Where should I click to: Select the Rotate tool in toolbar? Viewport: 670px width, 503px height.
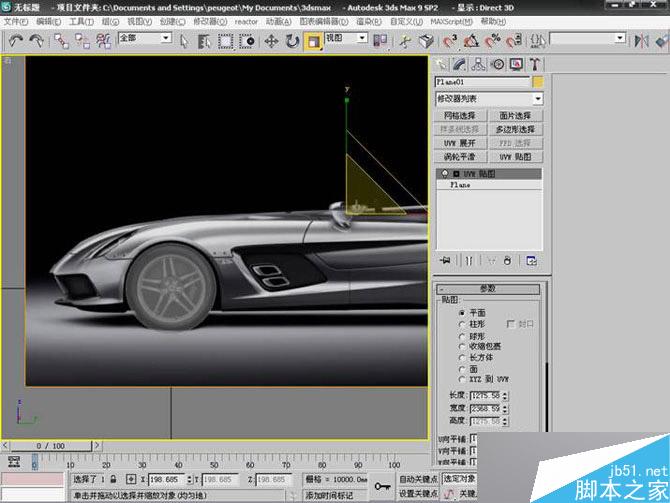[292, 41]
